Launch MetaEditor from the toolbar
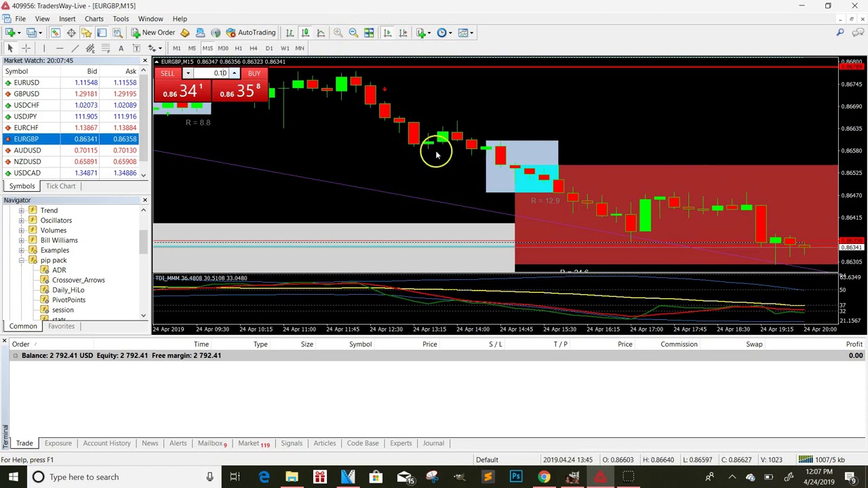Screen dimensions: 868x488 184,33
